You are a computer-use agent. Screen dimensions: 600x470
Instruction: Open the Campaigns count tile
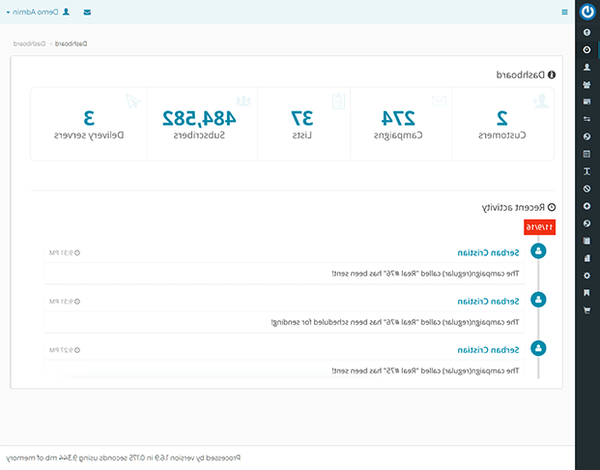[400, 123]
